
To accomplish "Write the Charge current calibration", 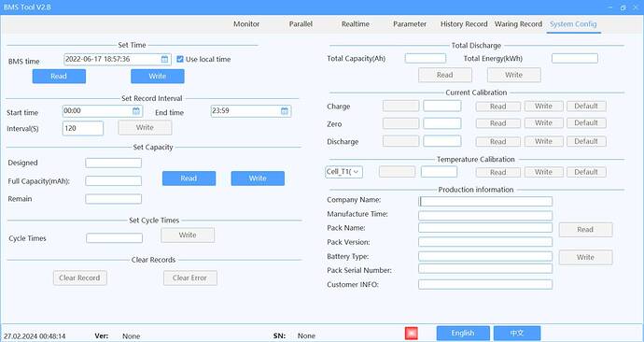I will point(544,106).
